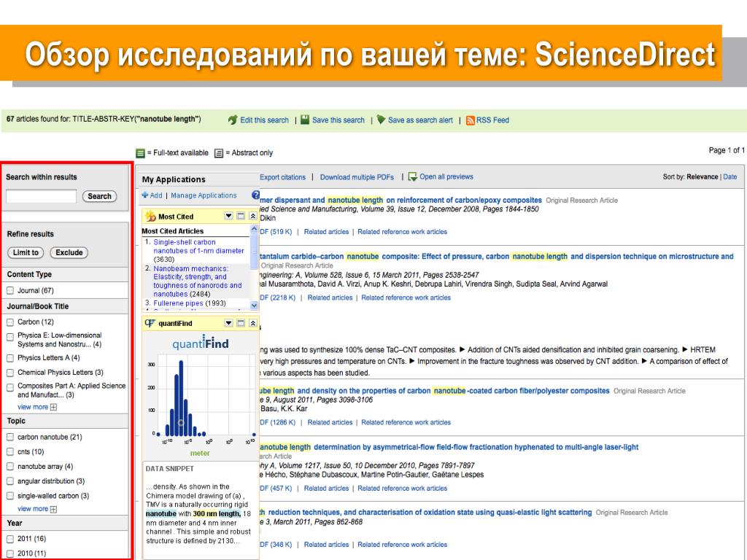Tick the carbon nanotube (21) topic checkbox
The image size is (747, 560).
coord(10,437)
